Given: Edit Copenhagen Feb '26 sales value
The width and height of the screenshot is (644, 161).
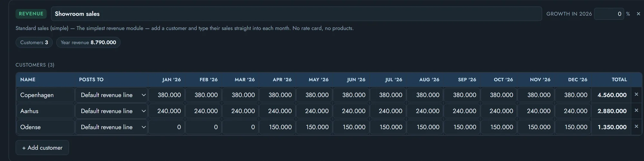Looking at the screenshot, I should point(203,95).
